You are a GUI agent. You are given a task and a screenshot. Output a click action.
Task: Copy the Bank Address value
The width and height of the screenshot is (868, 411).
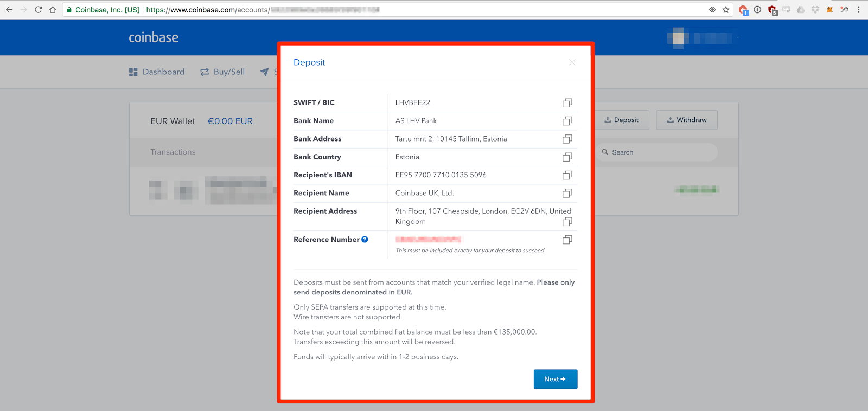567,139
